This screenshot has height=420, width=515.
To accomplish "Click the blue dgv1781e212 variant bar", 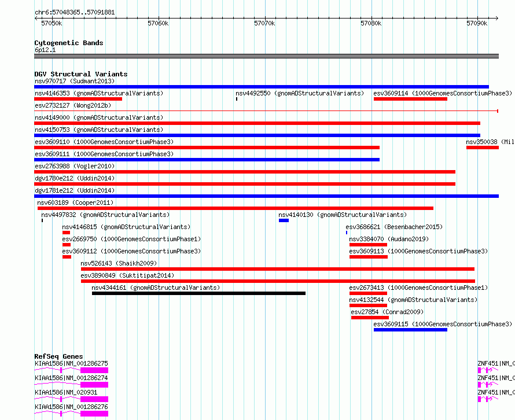I will coord(266,196).
